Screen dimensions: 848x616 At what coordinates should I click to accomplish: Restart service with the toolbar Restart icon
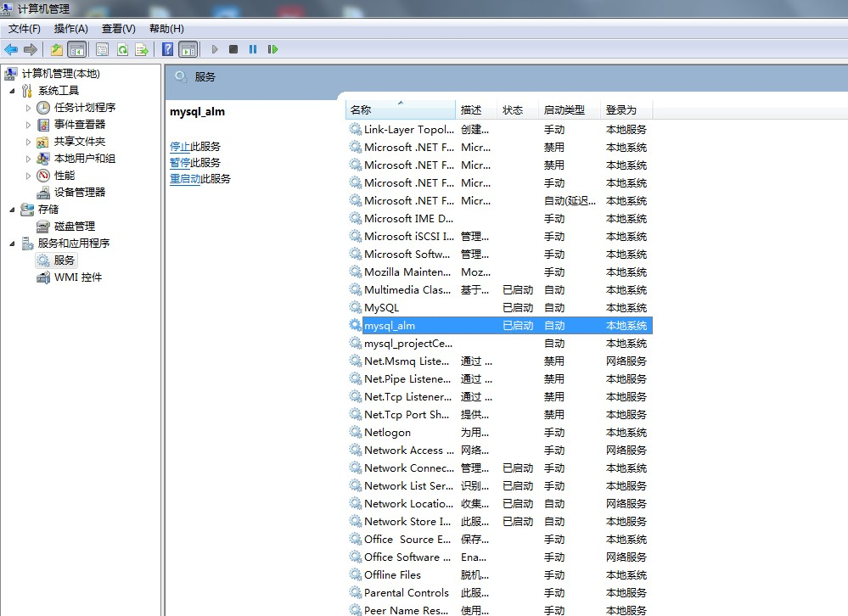pos(272,49)
